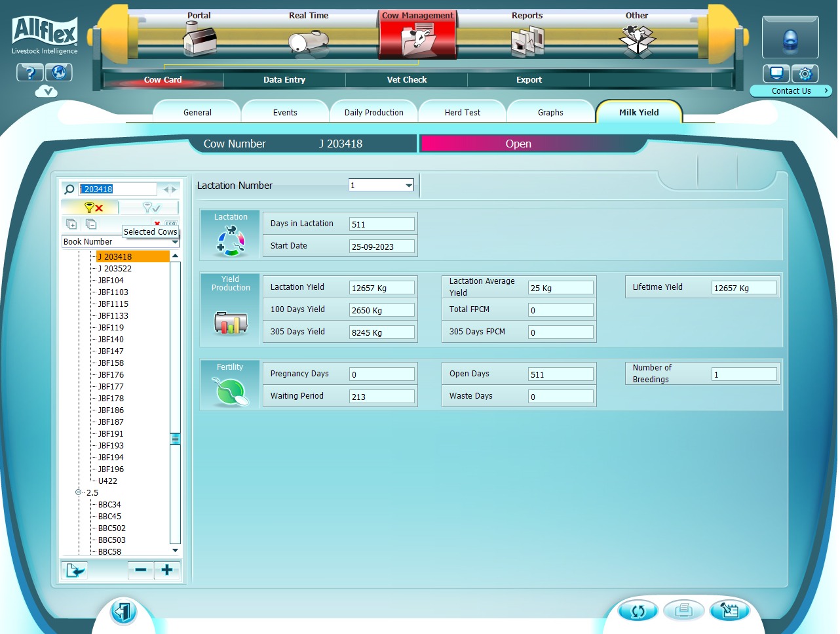Click the refresh arrows button at bottom
Viewport: 840px width, 634px height.
tap(638, 611)
